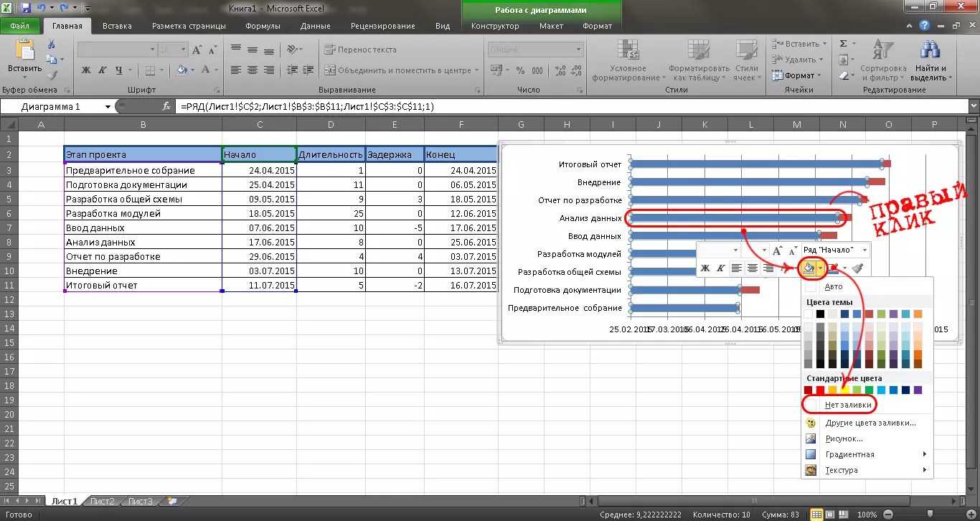Click the fill color bucket in mini toolbar

[808, 268]
